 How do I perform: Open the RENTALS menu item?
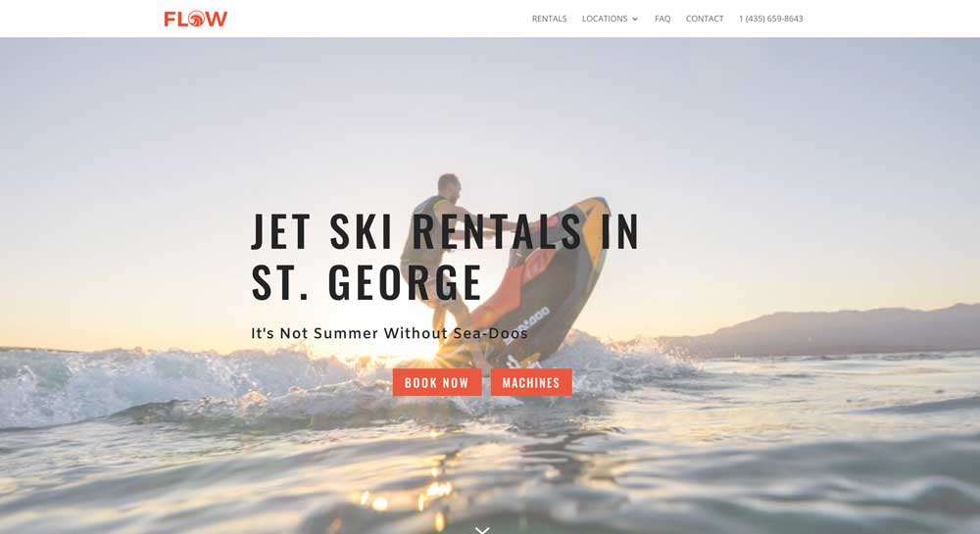[550, 19]
